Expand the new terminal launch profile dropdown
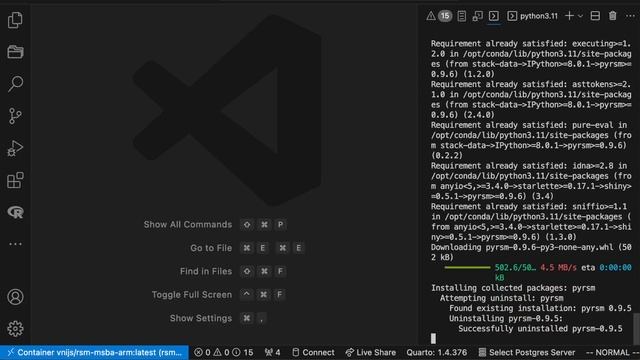640x360 pixels. [580, 16]
